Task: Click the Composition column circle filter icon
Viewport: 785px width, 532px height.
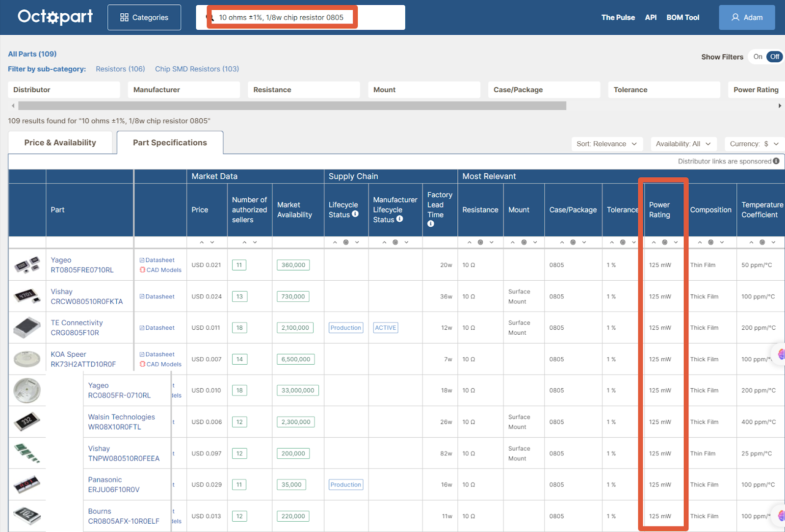Action: point(710,242)
